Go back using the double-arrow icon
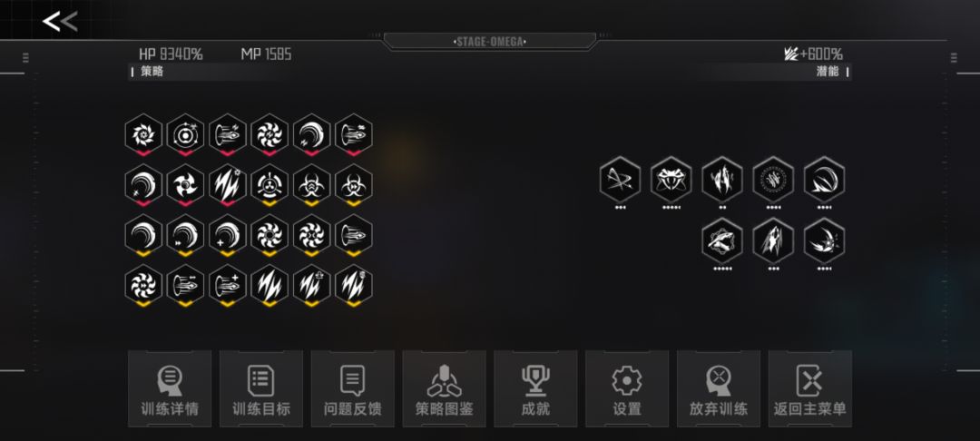This screenshot has height=441, width=980. 59,22
